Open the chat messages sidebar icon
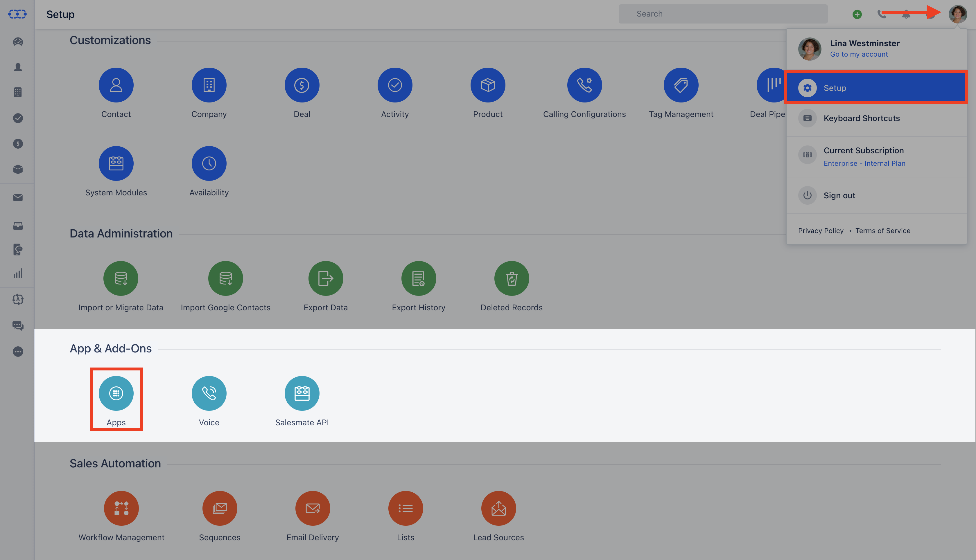This screenshot has height=560, width=976. (18, 325)
